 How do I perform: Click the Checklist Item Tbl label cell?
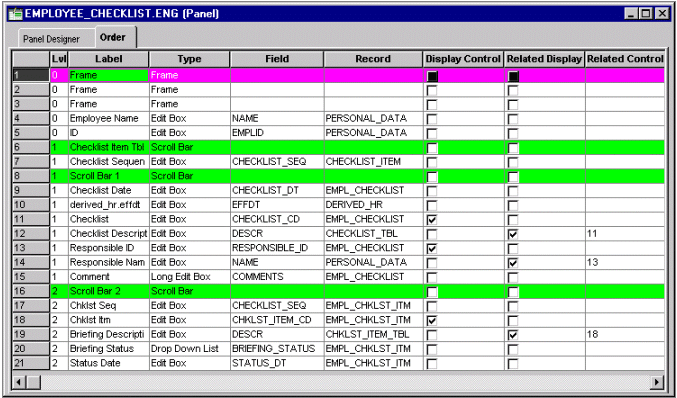click(109, 147)
